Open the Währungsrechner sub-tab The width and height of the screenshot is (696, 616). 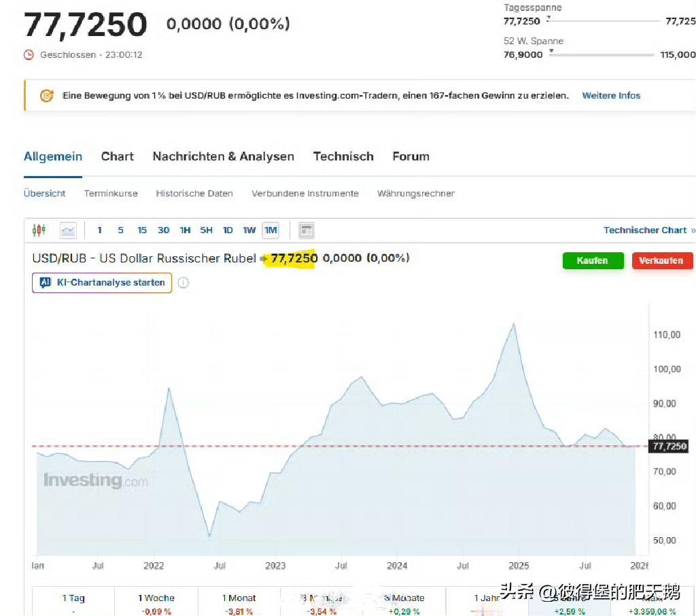(x=416, y=193)
